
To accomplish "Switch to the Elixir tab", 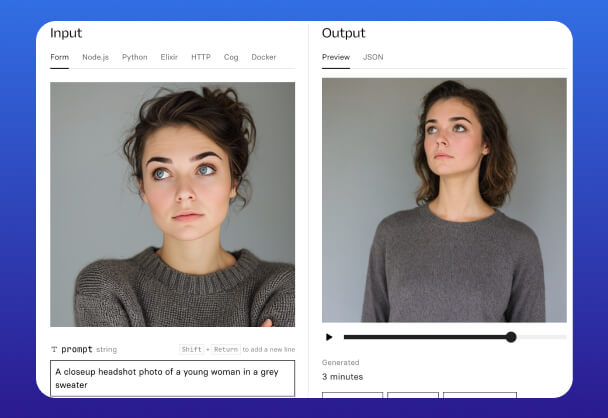I will [169, 57].
